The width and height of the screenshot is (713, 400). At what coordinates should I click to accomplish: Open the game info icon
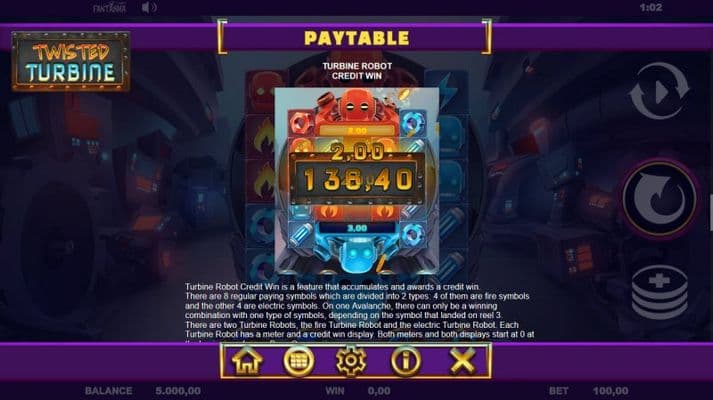[x=405, y=361]
